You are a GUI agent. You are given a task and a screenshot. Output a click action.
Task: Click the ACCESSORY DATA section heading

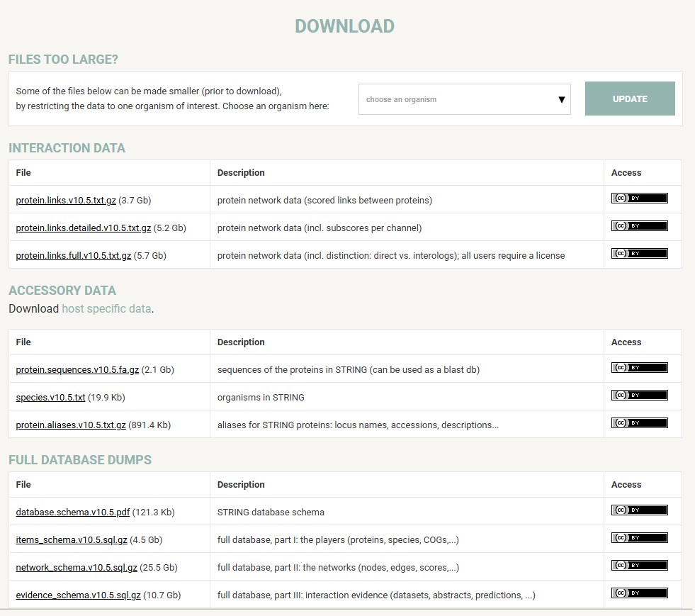[x=62, y=291]
